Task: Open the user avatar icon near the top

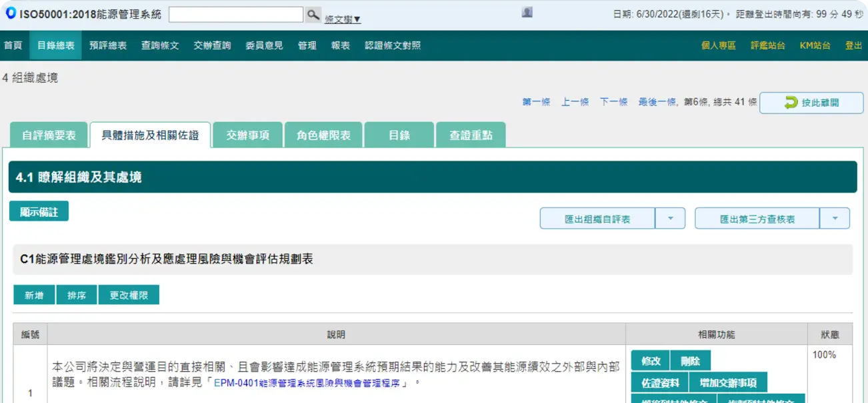Action: (527, 11)
